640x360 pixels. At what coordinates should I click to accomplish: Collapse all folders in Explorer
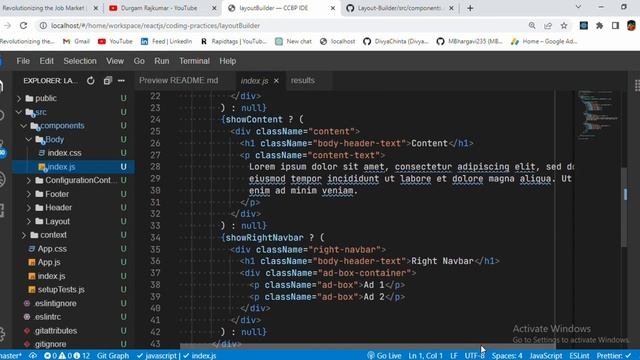point(107,81)
